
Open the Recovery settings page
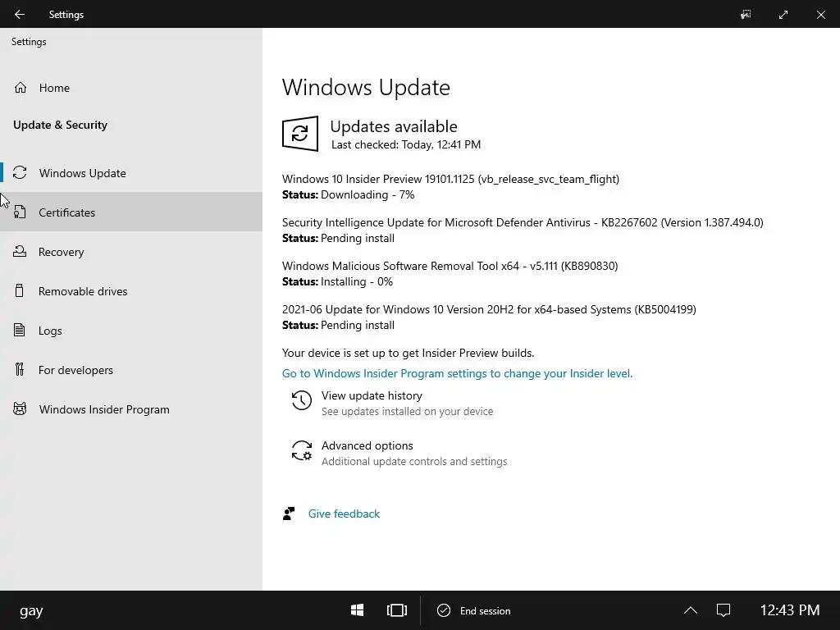coord(131,252)
